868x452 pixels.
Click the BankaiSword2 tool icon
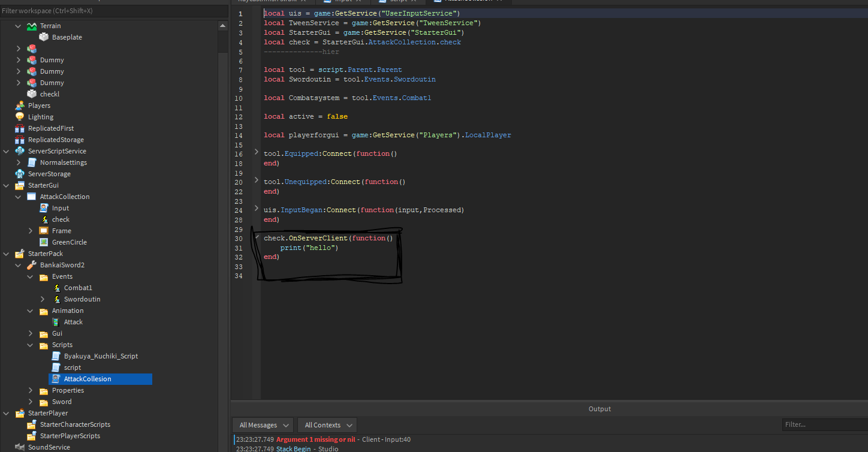point(31,264)
